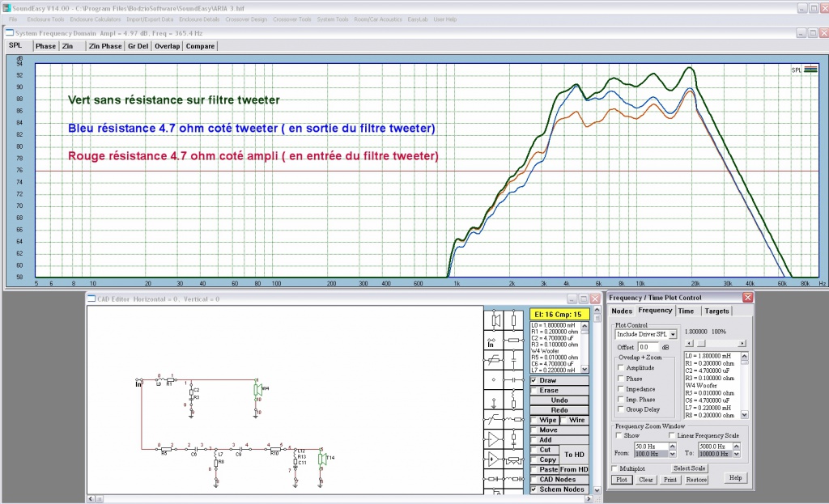The height and width of the screenshot is (504, 829).
Task: Select the potentiometer component in the palette
Action: point(513,459)
